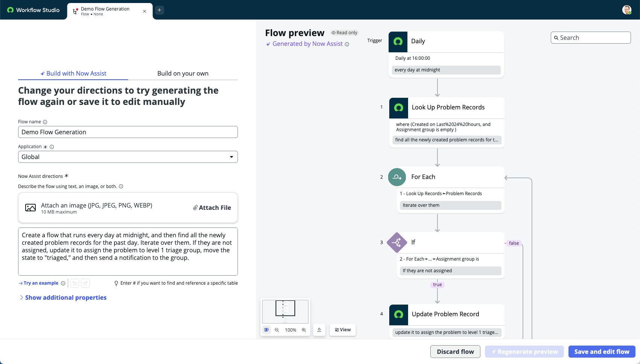Select the For Each step title

(423, 177)
